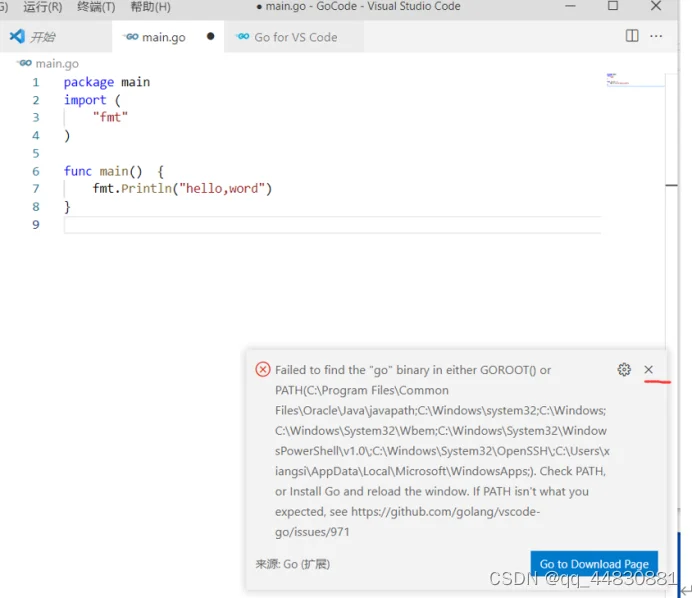Viewport: 693px width, 598px height.
Task: Click line number 1 in the gutter
Action: tap(36, 82)
